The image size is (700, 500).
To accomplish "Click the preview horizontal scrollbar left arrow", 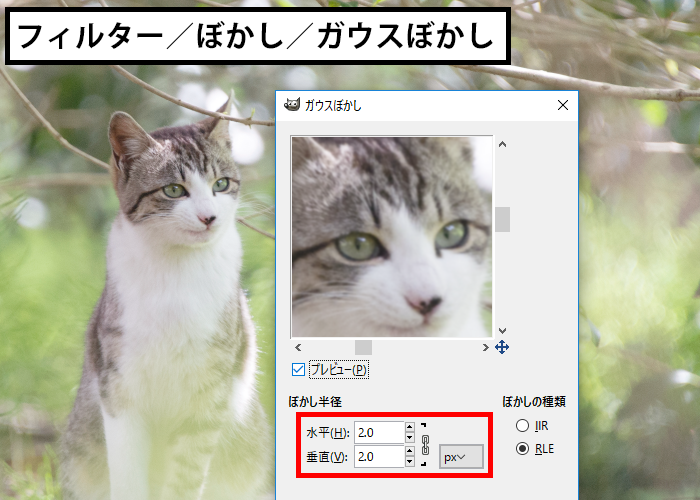I will click(298, 347).
